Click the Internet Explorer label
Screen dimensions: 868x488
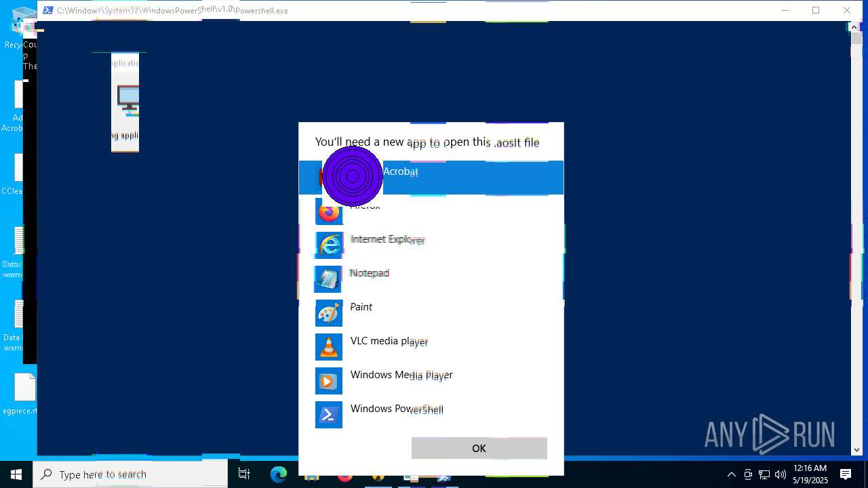point(388,239)
